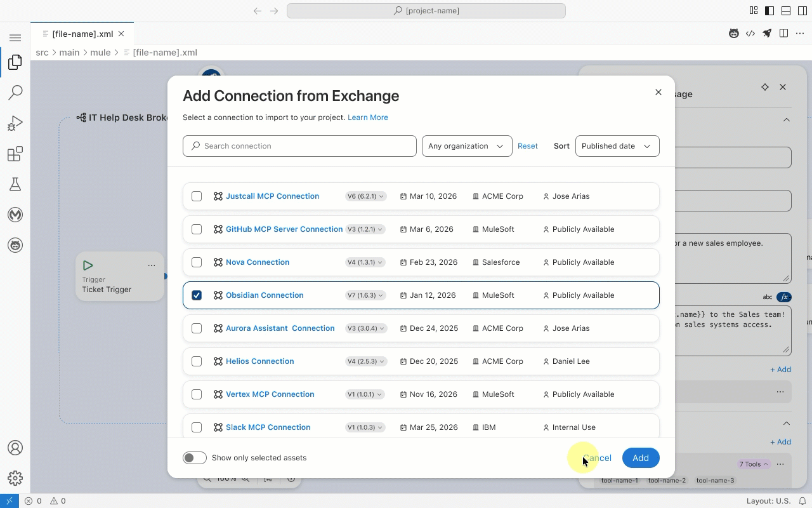Check the GitHub MCP Server Connection checkbox

coord(197,229)
